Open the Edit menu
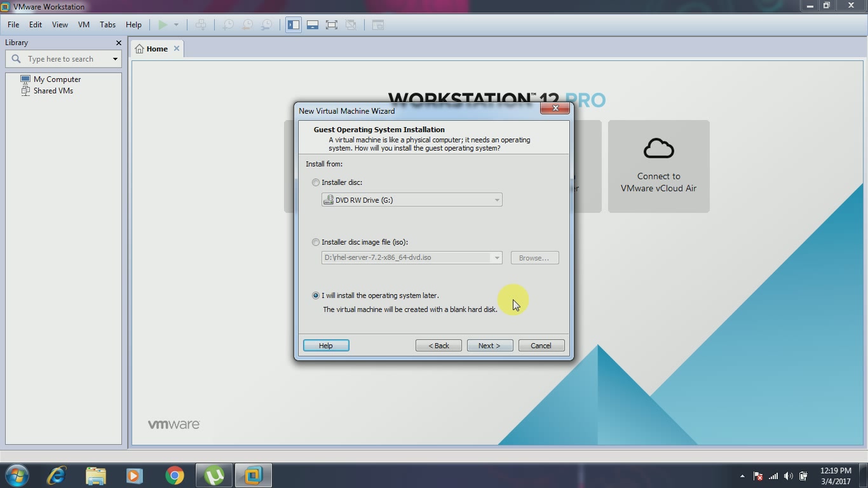Screen dimensions: 868x488 (36, 25)
